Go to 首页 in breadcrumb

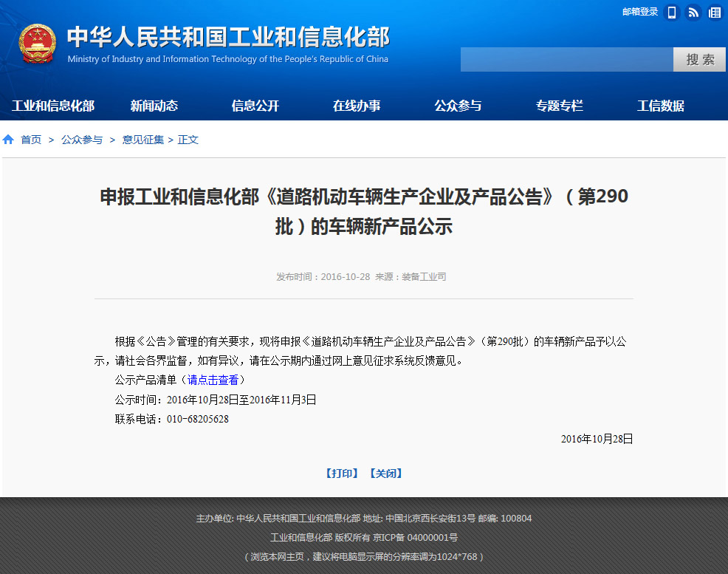[x=31, y=140]
